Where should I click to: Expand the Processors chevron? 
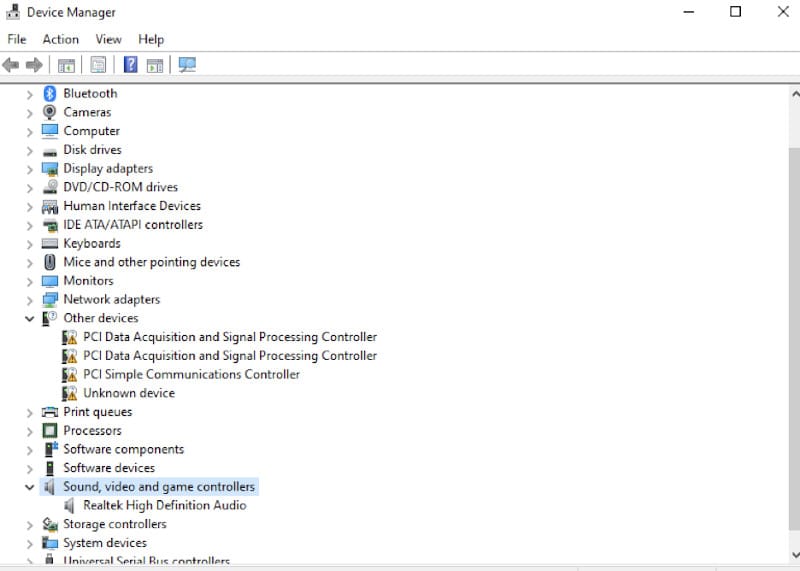click(30, 431)
